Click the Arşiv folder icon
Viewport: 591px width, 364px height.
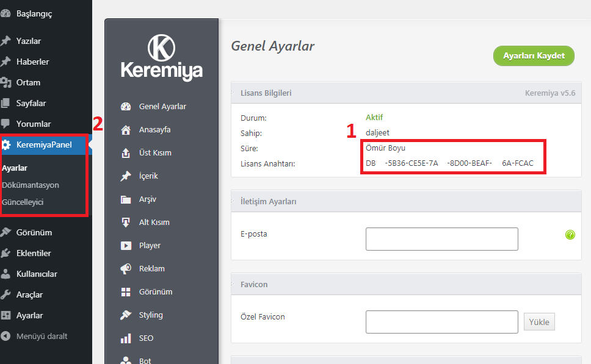126,199
